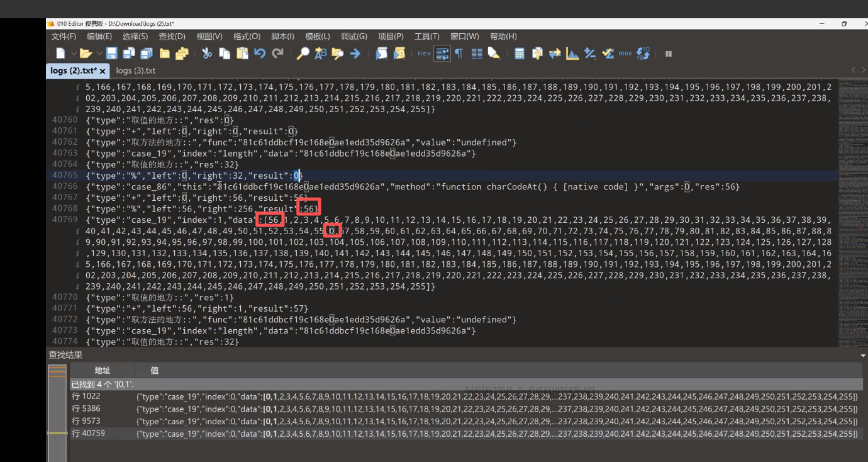Screen dimensions: 868x462
Task: Click the 地址 column header
Action: tap(102, 370)
